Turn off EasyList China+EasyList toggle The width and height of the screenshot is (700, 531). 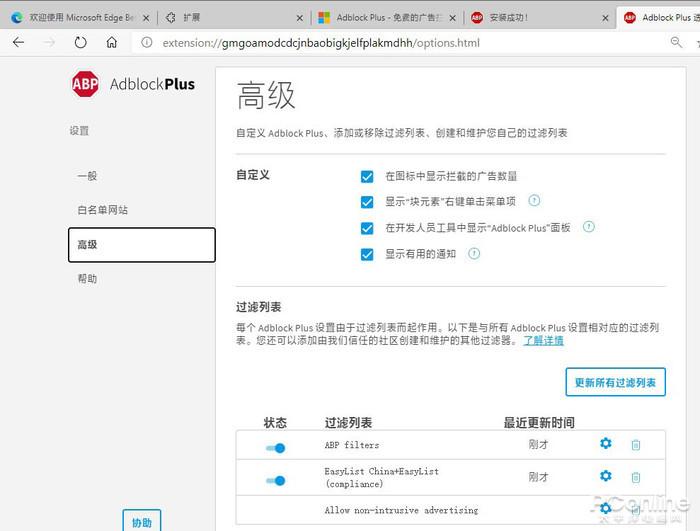(275, 481)
